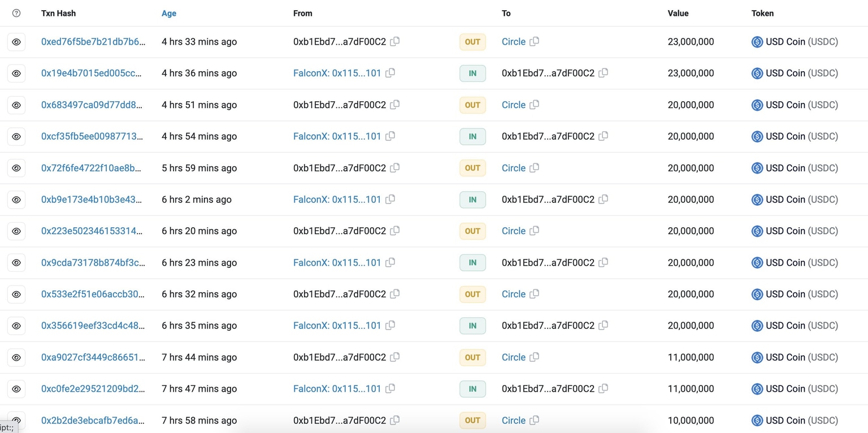Viewport: 868px width, 433px height.
Task: Click the USDC token logo in the first row
Action: (x=756, y=41)
